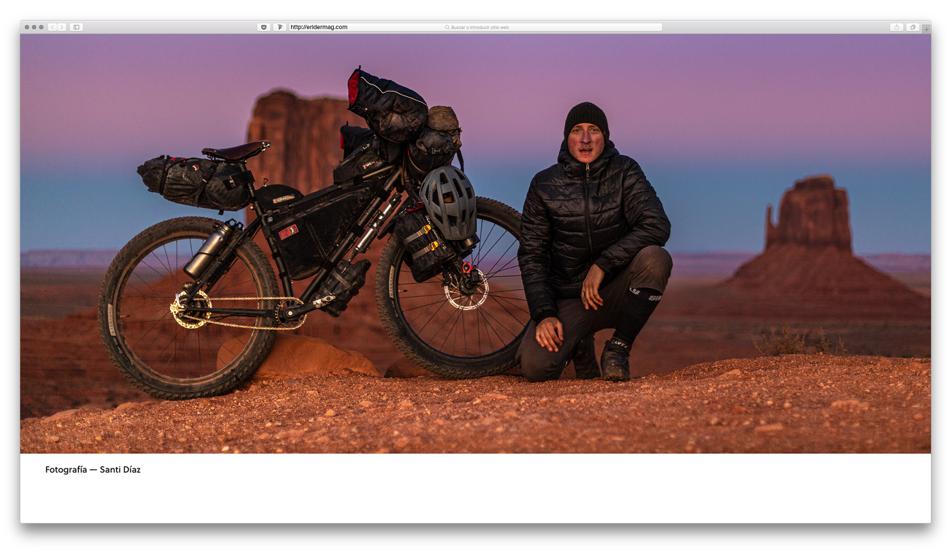Maximize the browser window
The image size is (951, 560).
click(41, 27)
